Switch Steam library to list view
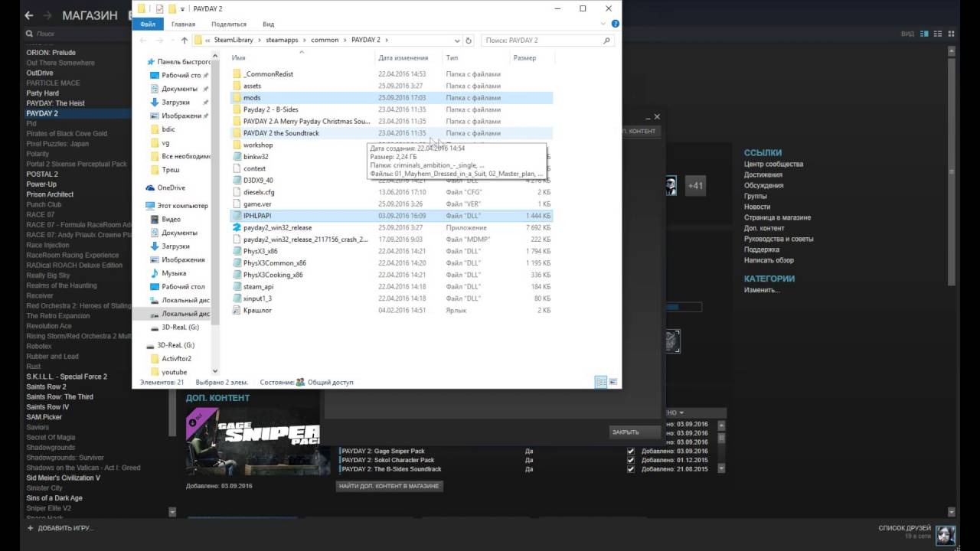 (x=936, y=34)
